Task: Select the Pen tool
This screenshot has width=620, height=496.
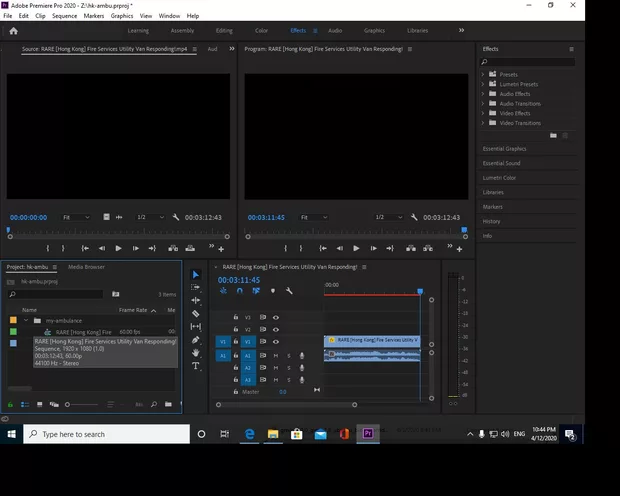Action: click(196, 340)
